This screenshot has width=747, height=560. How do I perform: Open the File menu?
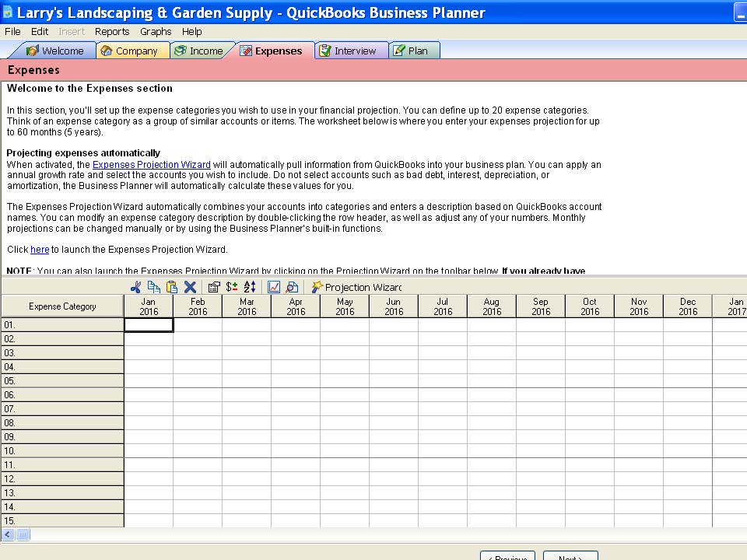click(12, 31)
